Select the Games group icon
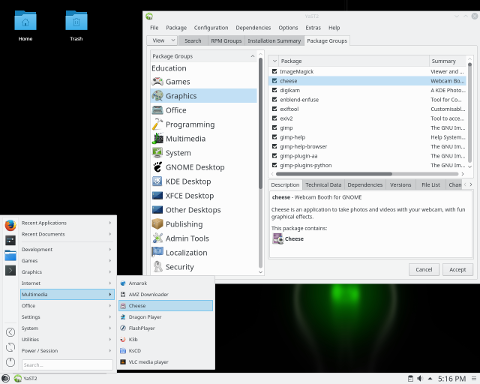480x384 pixels. [157, 81]
